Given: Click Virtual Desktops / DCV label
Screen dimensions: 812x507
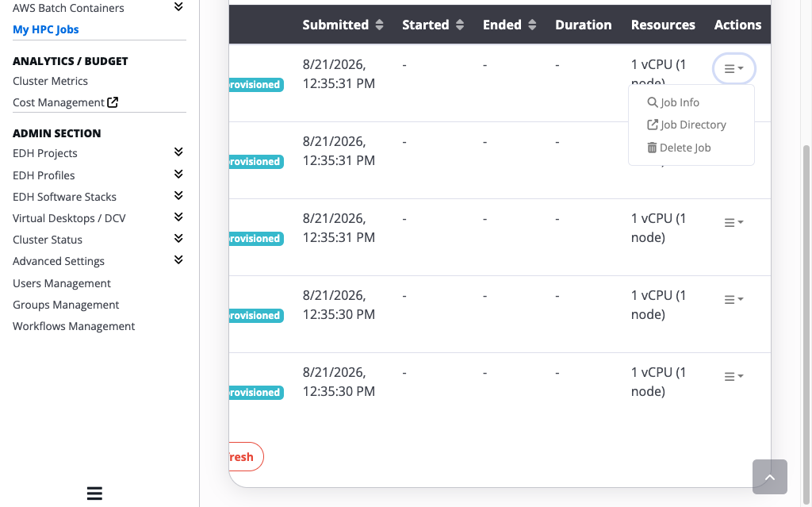Looking at the screenshot, I should [x=69, y=218].
